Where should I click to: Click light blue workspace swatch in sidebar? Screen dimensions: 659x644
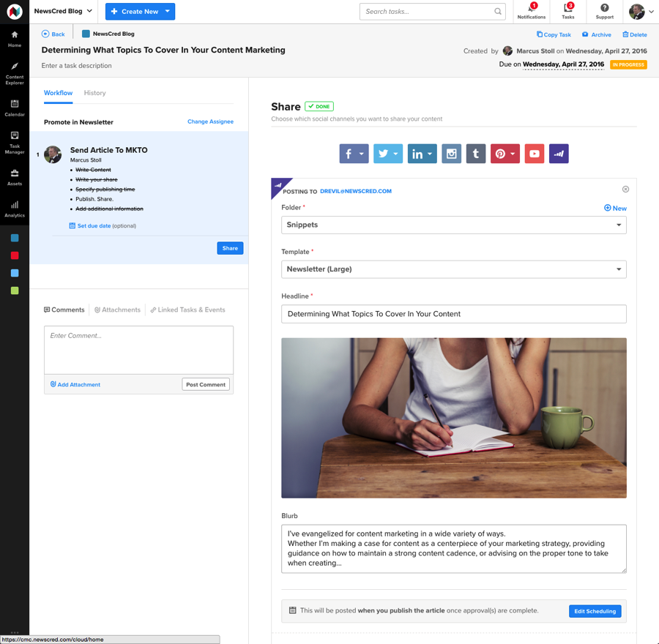coord(15,273)
